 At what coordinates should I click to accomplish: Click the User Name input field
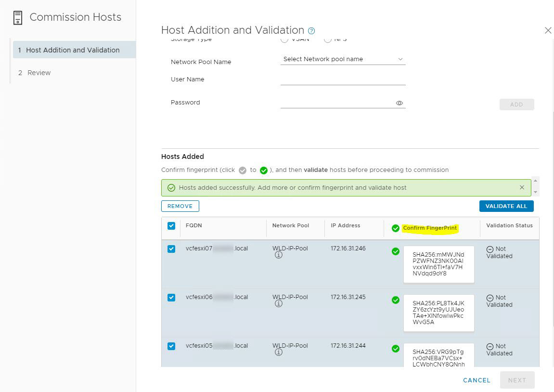pos(343,79)
